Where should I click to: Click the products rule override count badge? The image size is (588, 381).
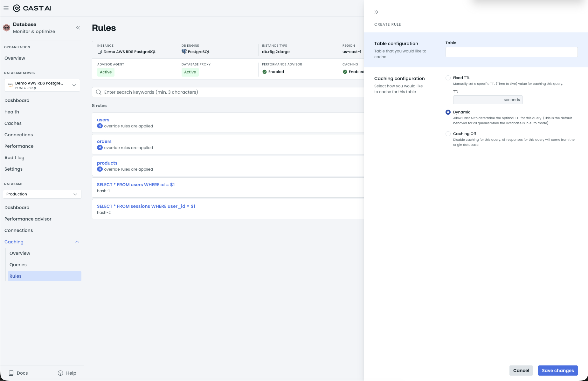click(100, 169)
